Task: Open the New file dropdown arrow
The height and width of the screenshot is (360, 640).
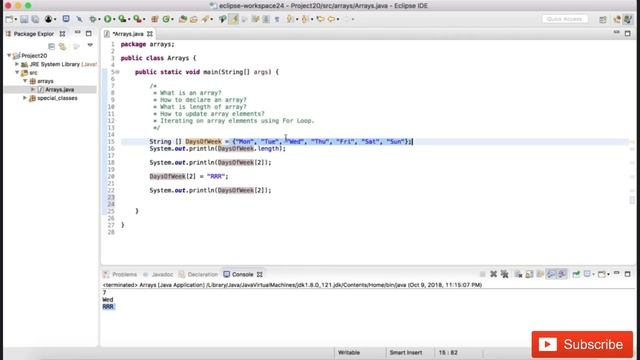Action: [16, 20]
